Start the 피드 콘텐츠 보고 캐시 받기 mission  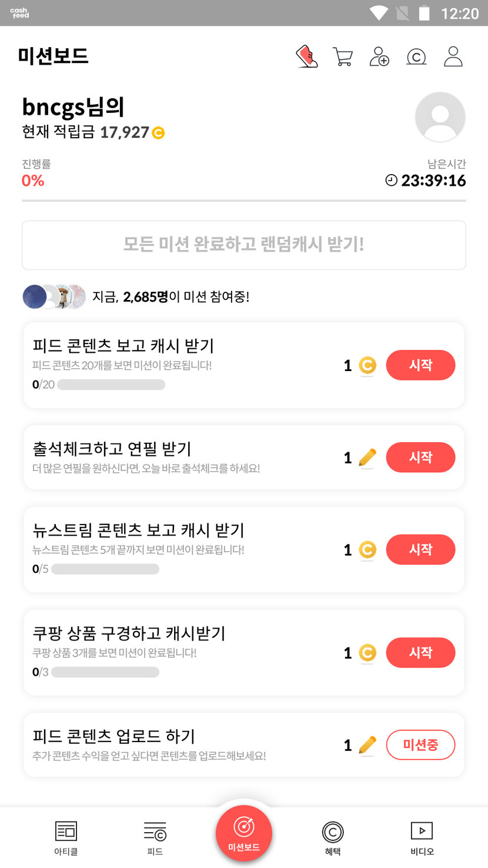click(420, 365)
